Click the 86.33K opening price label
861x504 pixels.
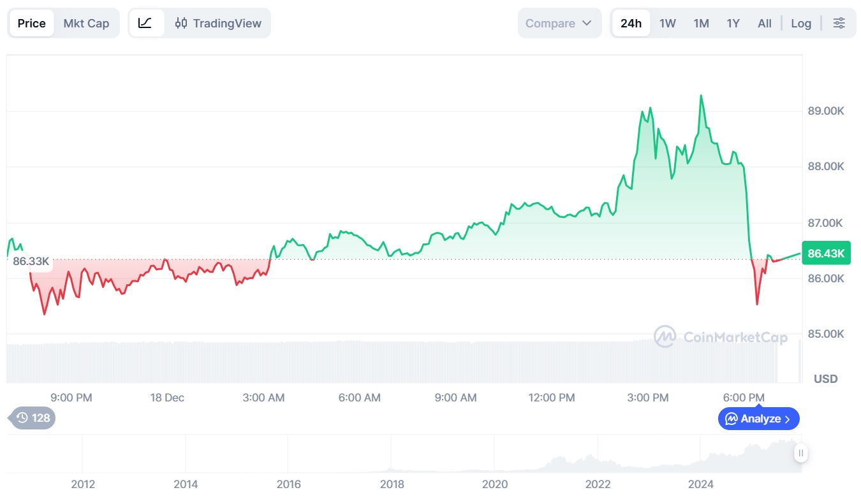(31, 261)
